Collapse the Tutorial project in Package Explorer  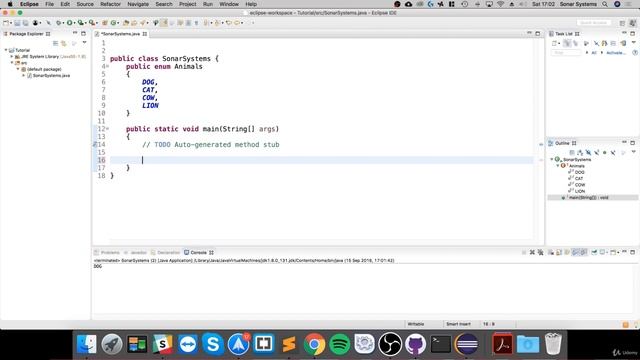[6, 50]
